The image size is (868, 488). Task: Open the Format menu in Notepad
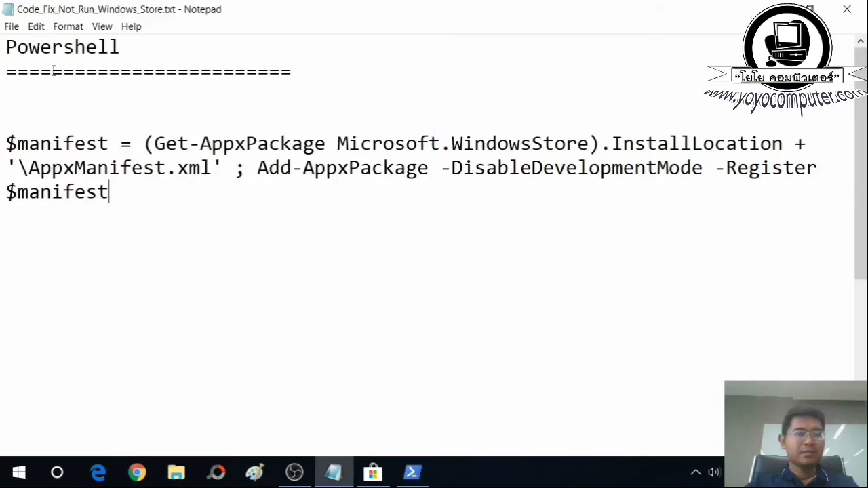pos(68,26)
